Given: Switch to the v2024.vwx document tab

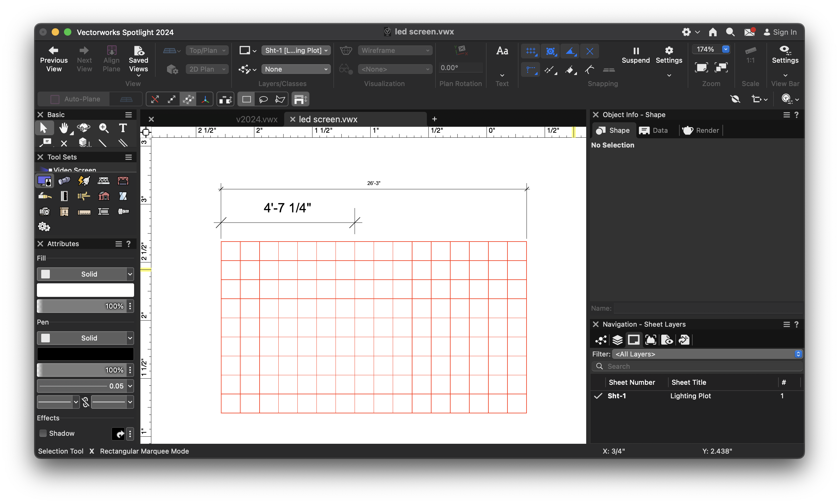Looking at the screenshot, I should [256, 119].
